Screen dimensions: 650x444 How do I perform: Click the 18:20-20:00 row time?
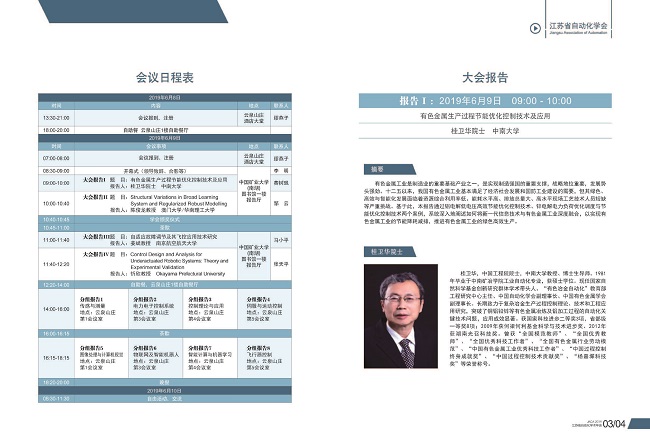pos(56,382)
